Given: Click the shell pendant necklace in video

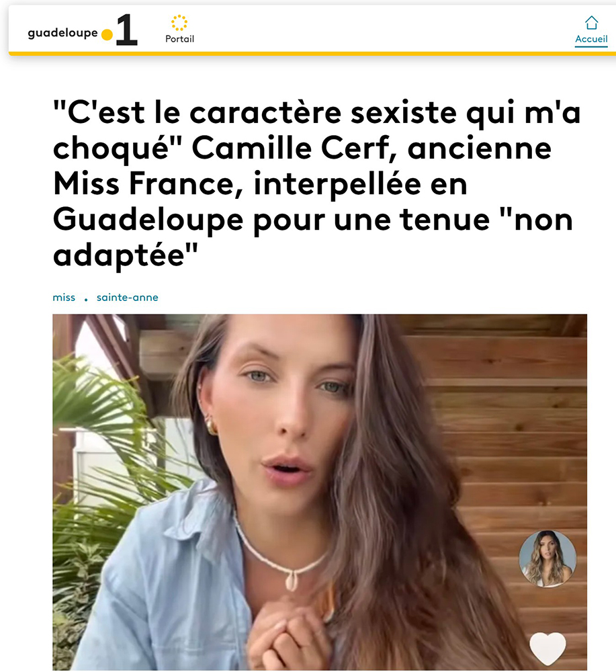Looking at the screenshot, I should (x=292, y=581).
